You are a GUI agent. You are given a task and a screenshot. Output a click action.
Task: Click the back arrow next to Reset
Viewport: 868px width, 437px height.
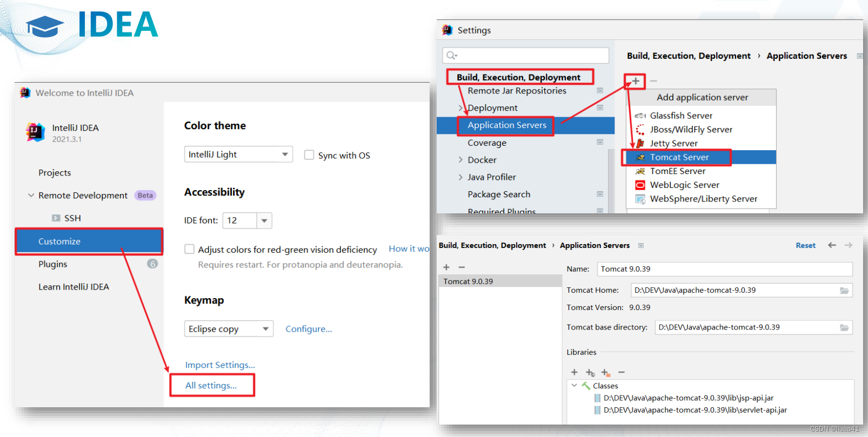tap(832, 245)
